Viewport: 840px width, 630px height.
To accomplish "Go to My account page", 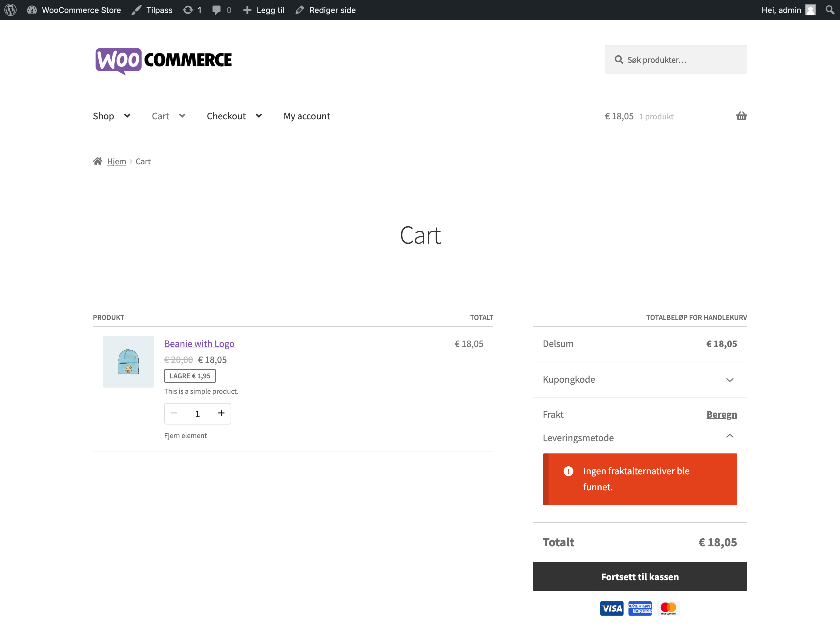I will click(307, 116).
